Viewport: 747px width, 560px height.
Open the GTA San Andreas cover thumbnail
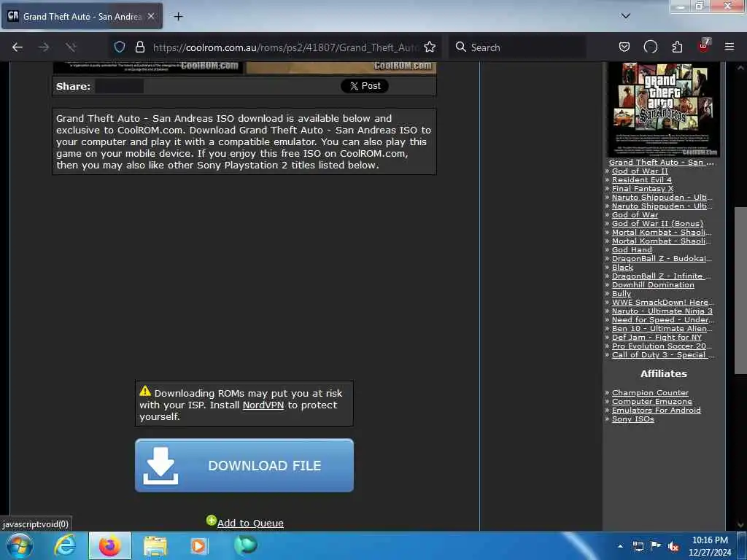tap(662, 109)
